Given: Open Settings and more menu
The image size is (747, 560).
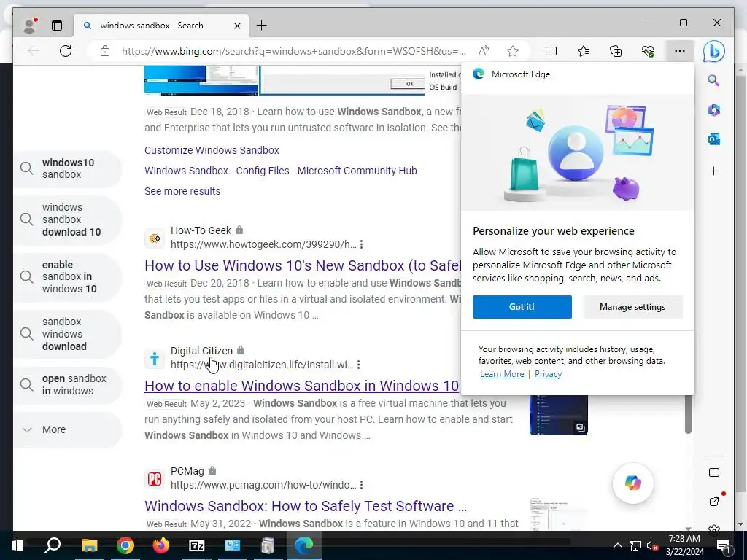Looking at the screenshot, I should [x=680, y=51].
